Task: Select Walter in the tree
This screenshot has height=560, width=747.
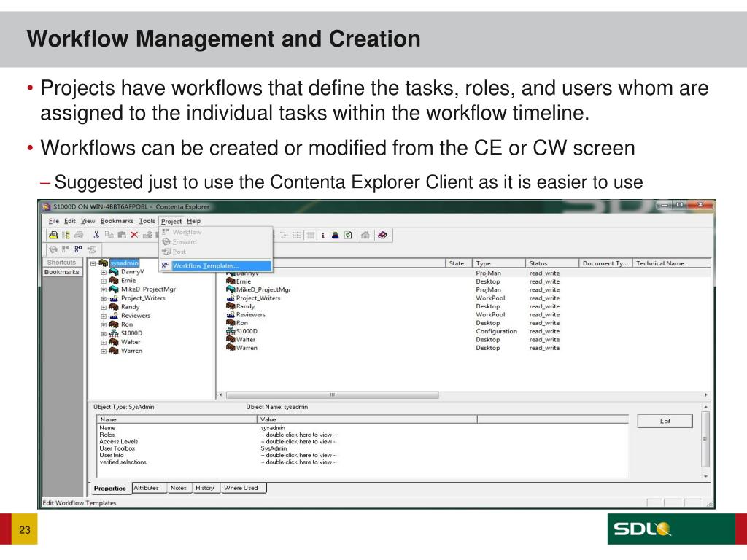Action: [x=131, y=343]
